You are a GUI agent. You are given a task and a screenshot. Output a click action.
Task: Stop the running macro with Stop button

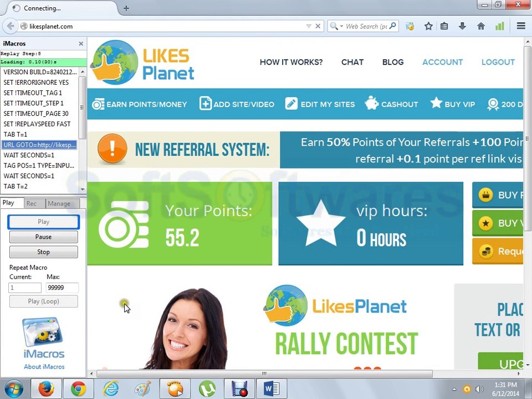43,252
